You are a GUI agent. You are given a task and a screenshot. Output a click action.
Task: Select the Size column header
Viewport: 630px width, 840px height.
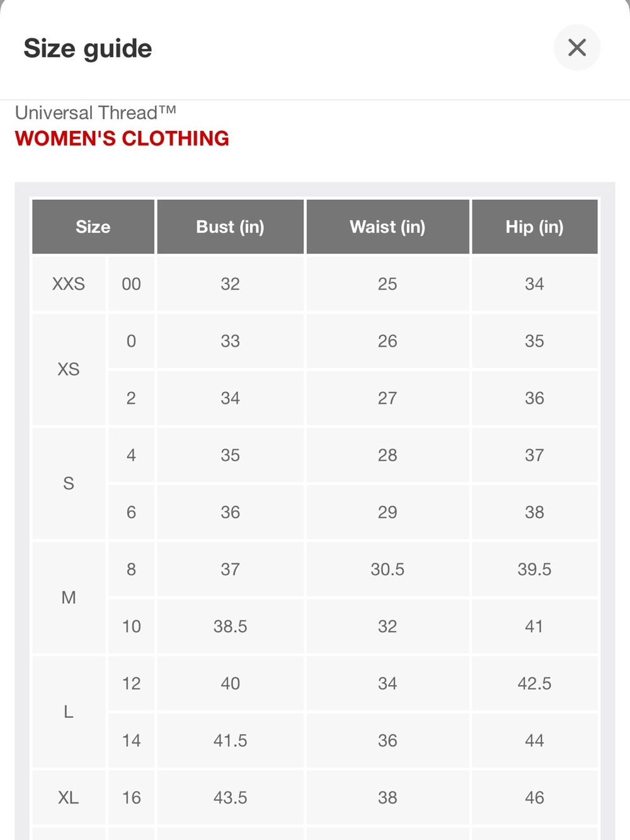(93, 227)
